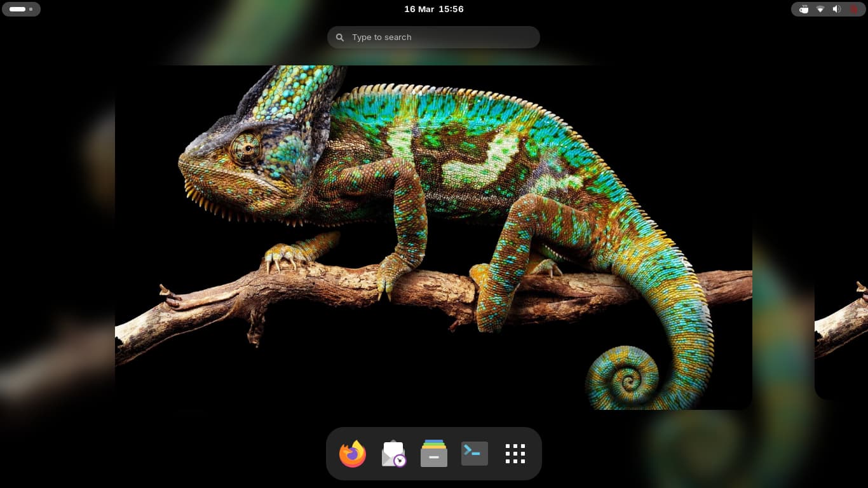The height and width of the screenshot is (488, 868).
Task: Launch the Terminal from the dash
Action: [475, 454]
